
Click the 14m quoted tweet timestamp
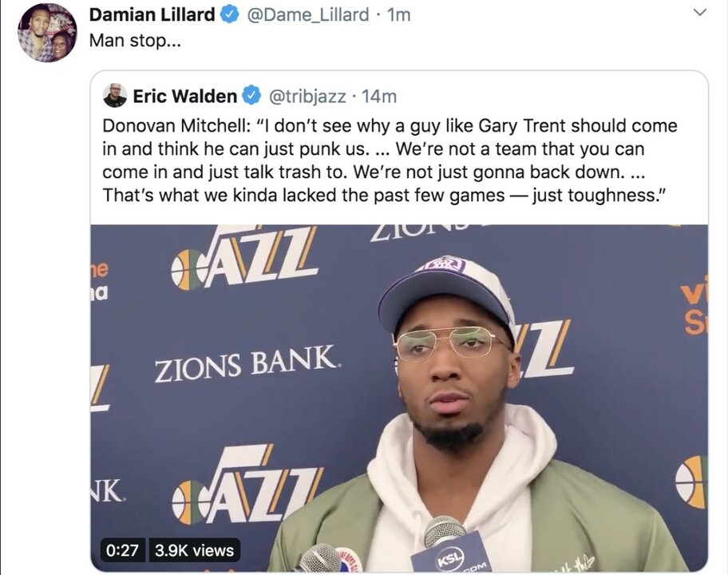pyautogui.click(x=379, y=97)
